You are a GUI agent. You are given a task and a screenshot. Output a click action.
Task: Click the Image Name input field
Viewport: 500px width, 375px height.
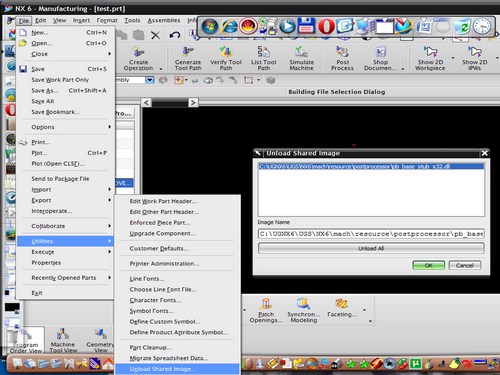click(x=371, y=234)
